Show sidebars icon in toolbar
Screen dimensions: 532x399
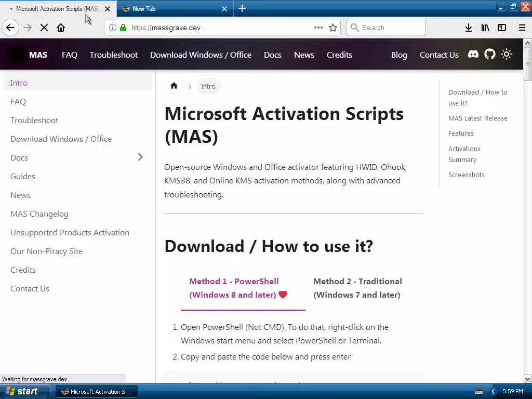click(502, 28)
